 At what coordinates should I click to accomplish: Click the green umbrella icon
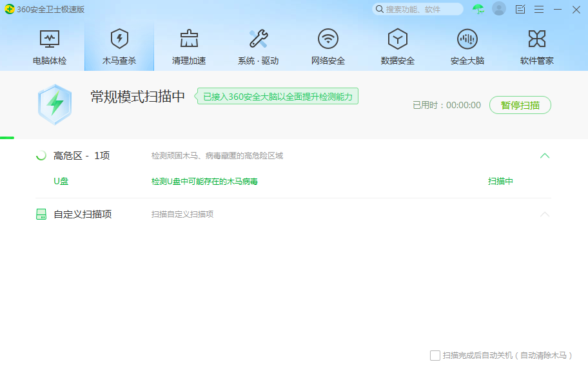click(478, 9)
